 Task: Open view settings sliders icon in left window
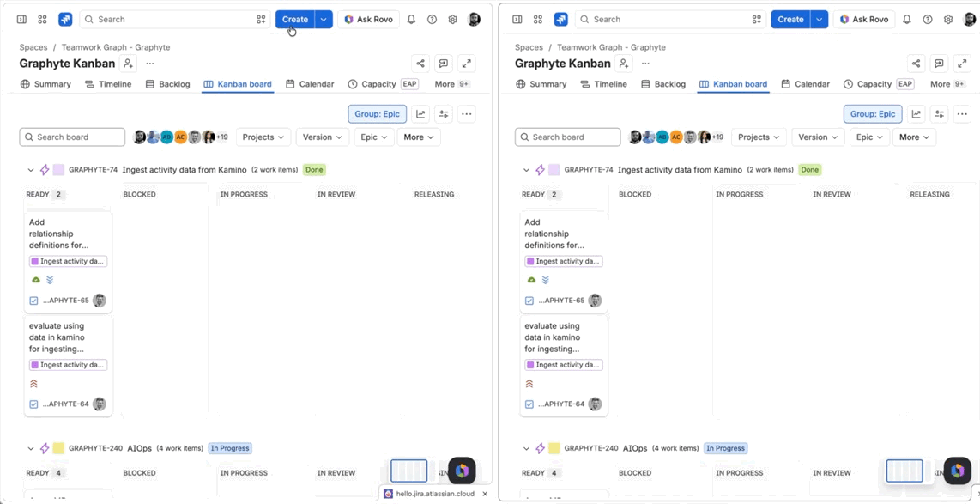coord(444,114)
